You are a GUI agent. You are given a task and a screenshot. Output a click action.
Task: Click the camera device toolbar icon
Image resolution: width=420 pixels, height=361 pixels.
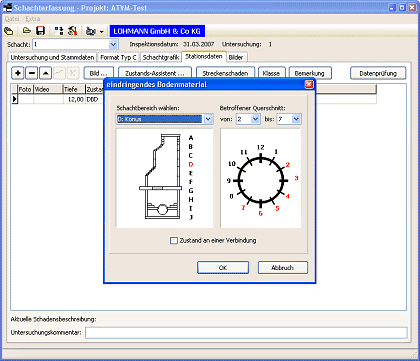coord(90,31)
